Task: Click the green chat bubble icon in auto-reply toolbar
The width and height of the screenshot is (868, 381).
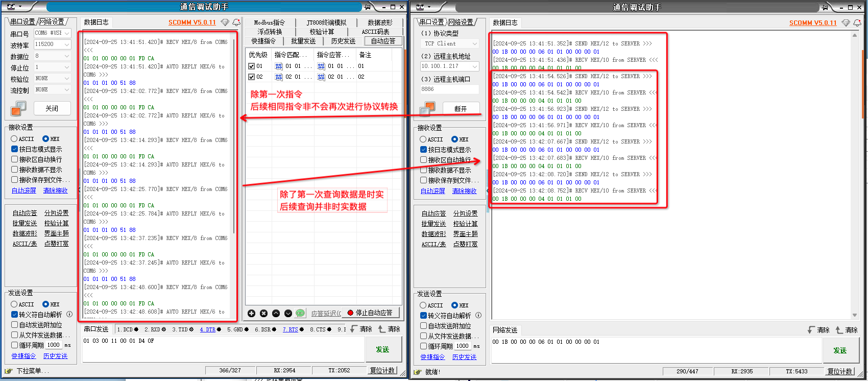Action: (300, 313)
